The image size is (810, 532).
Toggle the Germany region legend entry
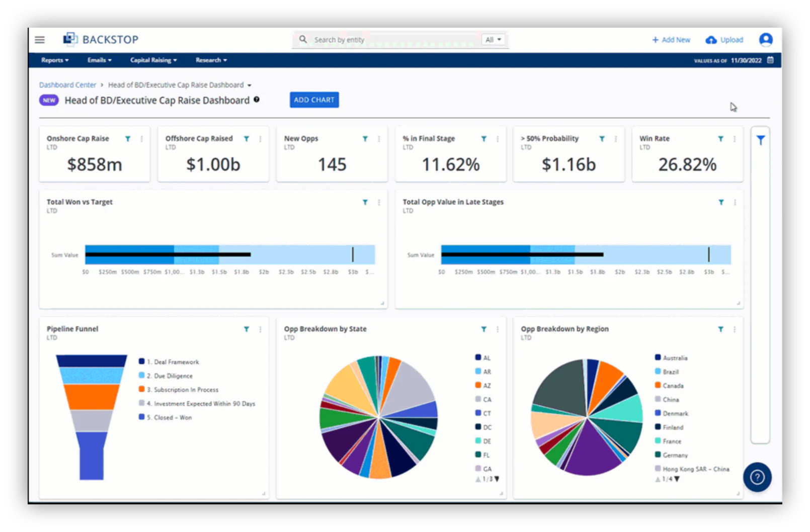pyautogui.click(x=671, y=455)
